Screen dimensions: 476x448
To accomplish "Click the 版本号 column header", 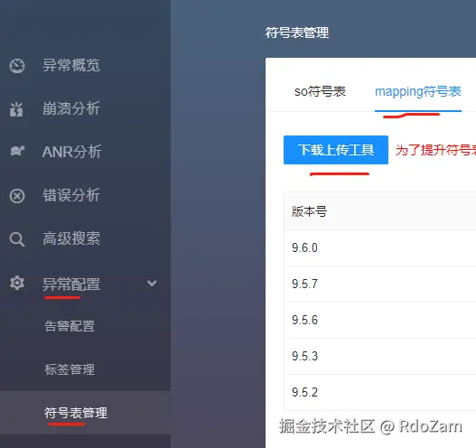I will click(x=309, y=211).
